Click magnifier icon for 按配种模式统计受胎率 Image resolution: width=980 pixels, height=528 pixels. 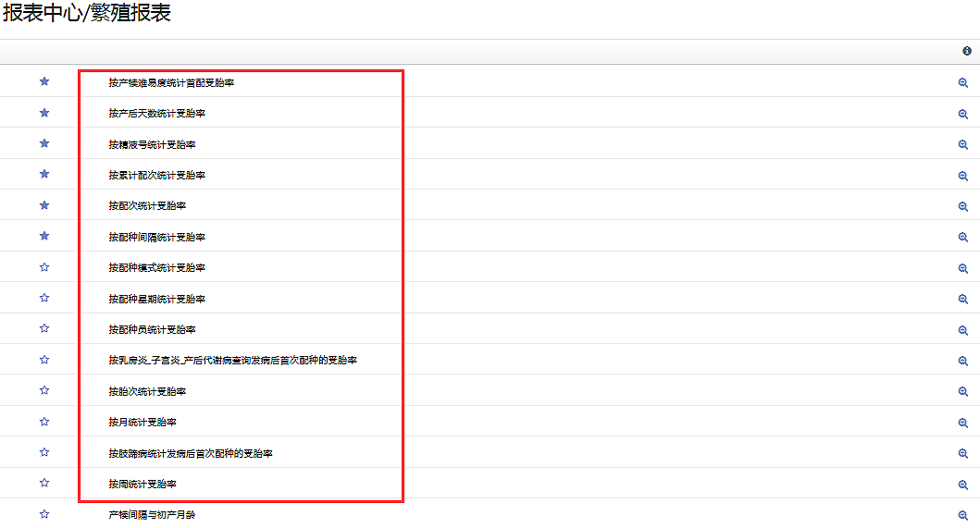(x=963, y=268)
